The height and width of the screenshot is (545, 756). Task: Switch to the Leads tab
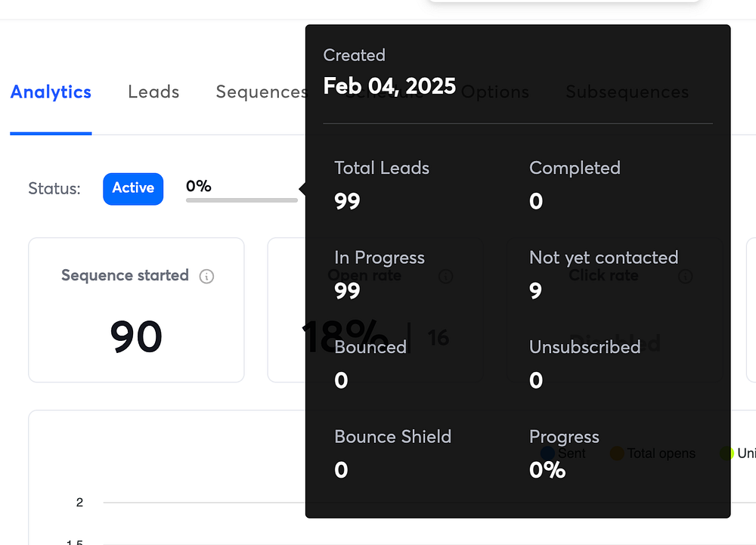(x=153, y=92)
